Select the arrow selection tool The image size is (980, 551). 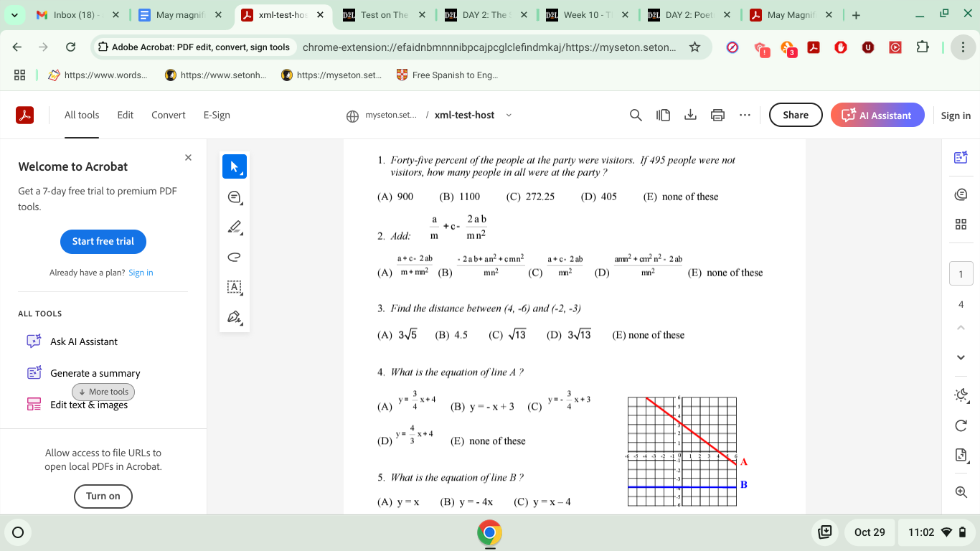(x=235, y=166)
